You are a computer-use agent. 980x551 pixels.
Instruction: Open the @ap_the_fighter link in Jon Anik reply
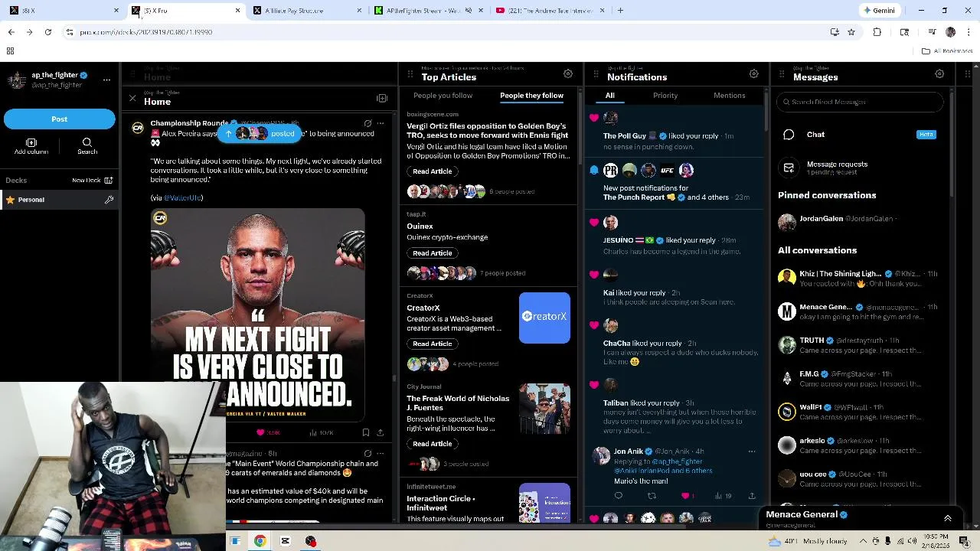(x=677, y=461)
